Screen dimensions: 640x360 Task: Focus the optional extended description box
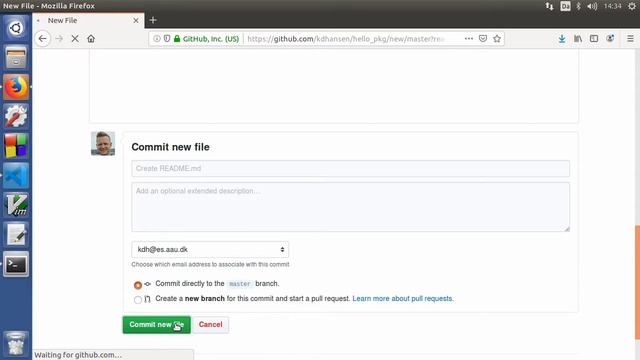pyautogui.click(x=351, y=207)
